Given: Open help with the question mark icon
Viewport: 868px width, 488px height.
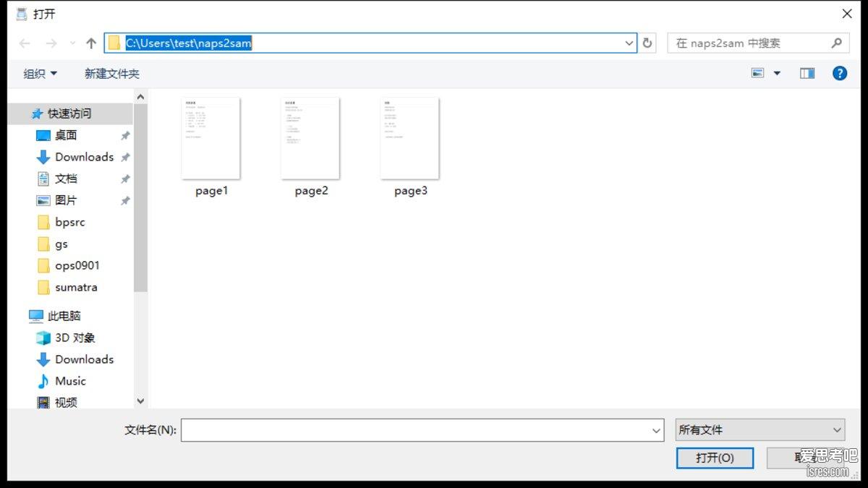Looking at the screenshot, I should [x=840, y=73].
